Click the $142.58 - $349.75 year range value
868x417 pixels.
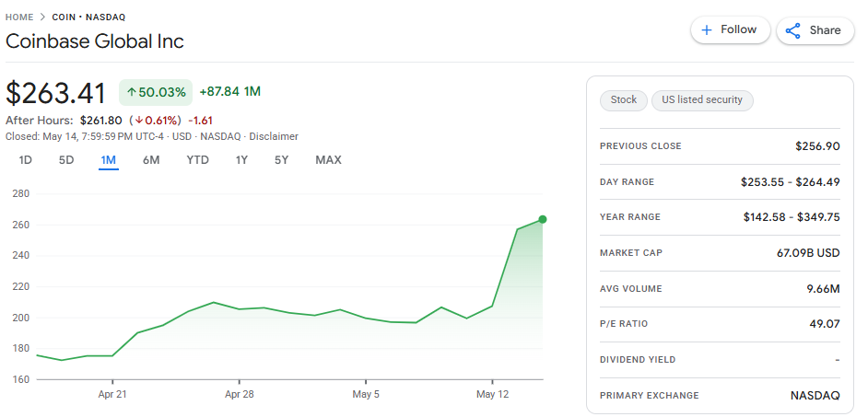(x=792, y=217)
